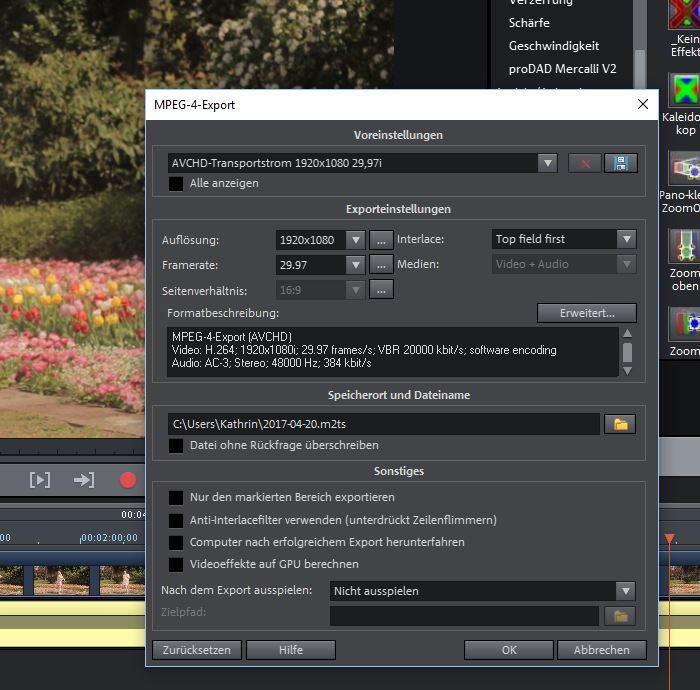Open the Interlace 'Top field first' dropdown
Viewport: 700px width, 690px height.
click(564, 239)
